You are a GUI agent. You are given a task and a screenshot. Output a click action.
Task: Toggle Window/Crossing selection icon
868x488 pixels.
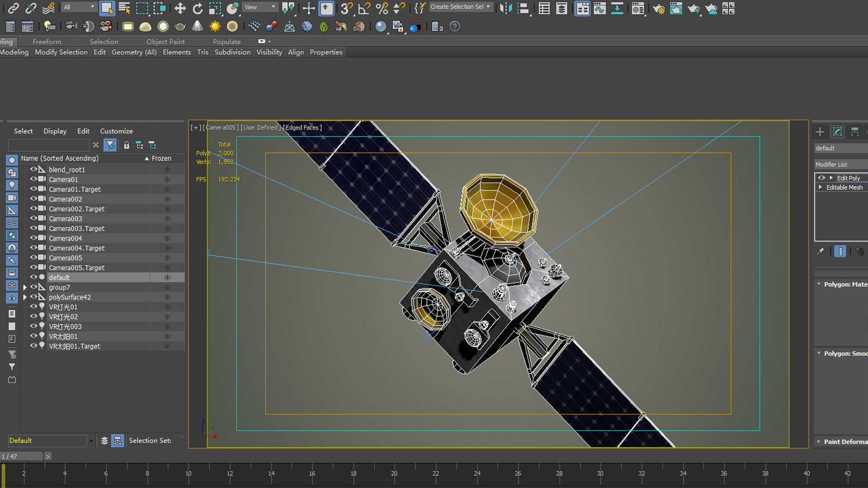pos(159,8)
